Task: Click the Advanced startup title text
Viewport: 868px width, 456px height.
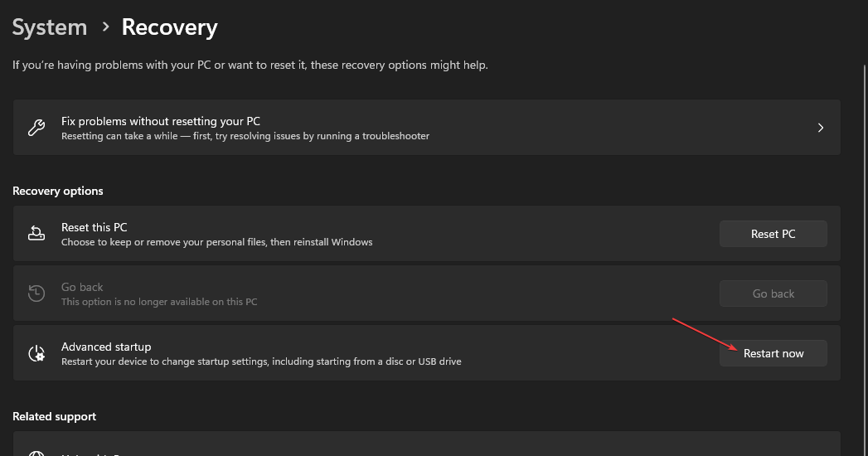Action: [x=106, y=347]
